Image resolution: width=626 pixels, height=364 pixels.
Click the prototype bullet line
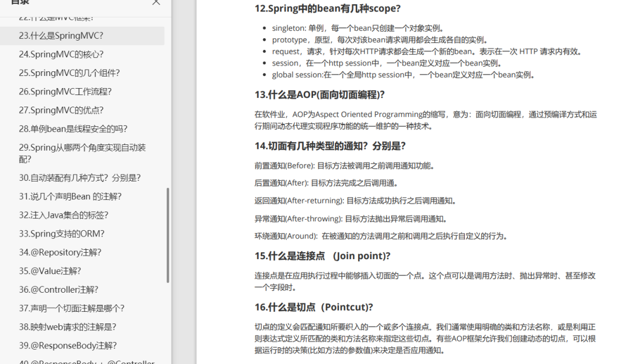[x=380, y=40]
